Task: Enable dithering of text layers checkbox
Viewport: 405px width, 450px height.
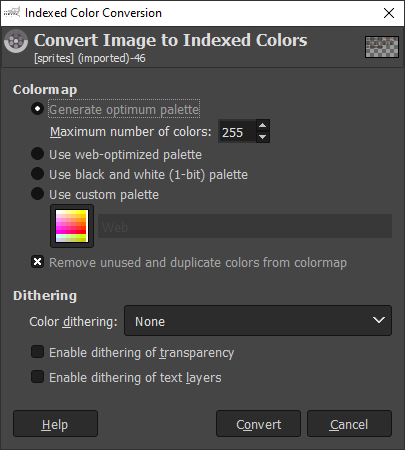Action: point(37,377)
